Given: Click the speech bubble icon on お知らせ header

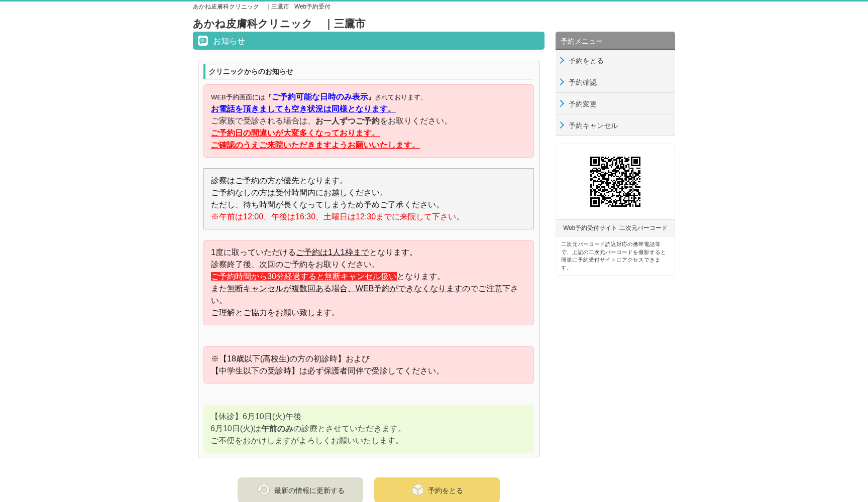Looking at the screenshot, I should [202, 41].
